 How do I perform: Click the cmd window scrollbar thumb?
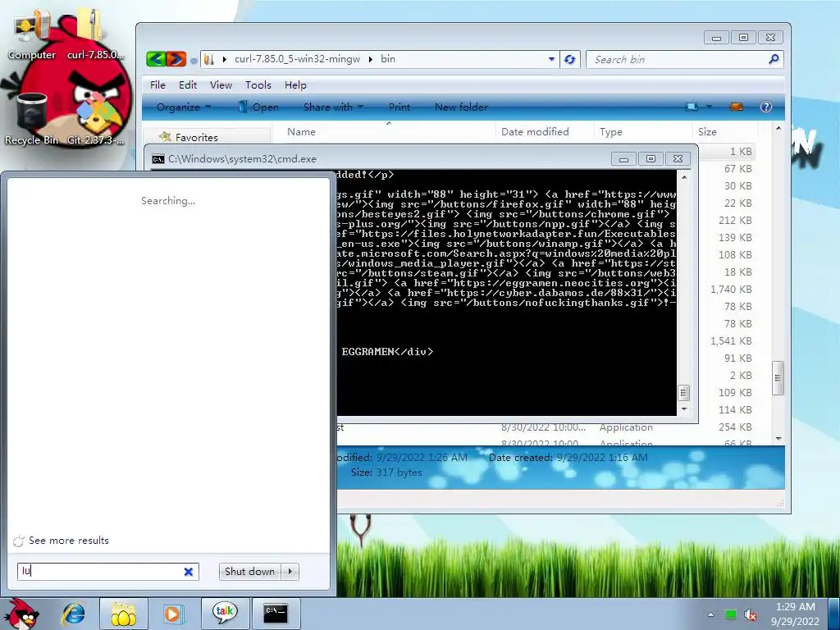(683, 393)
